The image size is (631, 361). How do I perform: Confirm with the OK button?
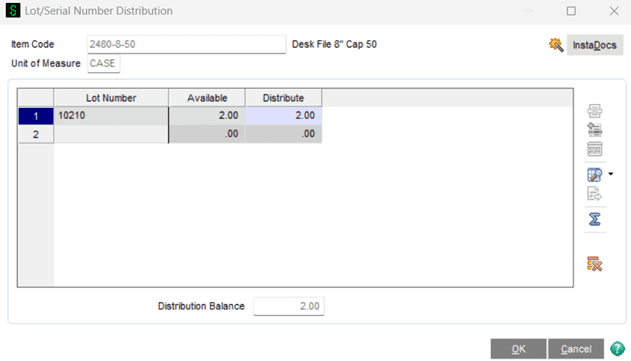(x=518, y=349)
